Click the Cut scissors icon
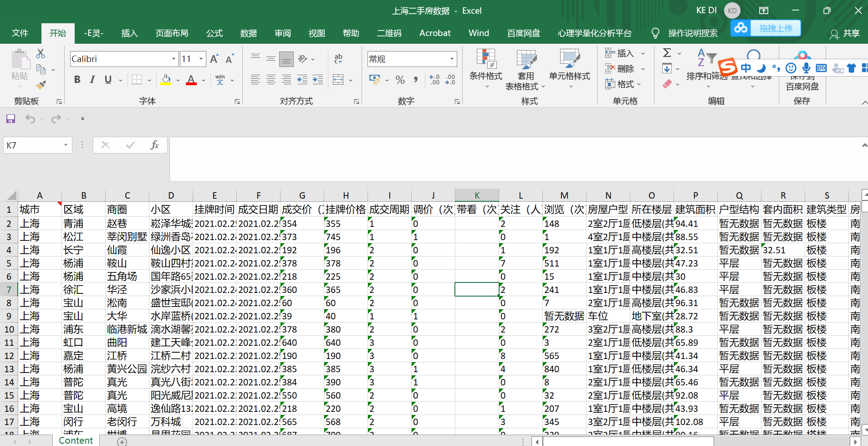The image size is (868, 446). [x=41, y=54]
